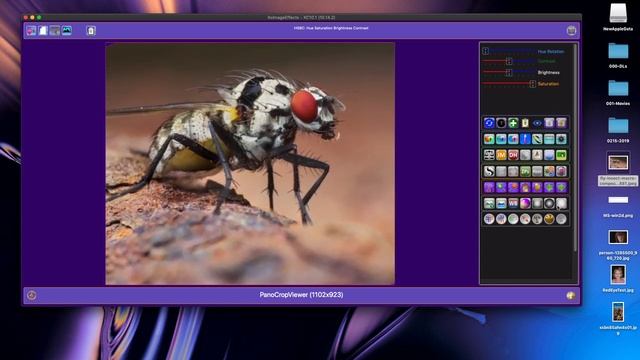Click the red DH icon in the effects grid
Viewport: 640px width, 360px height.
pos(513,155)
